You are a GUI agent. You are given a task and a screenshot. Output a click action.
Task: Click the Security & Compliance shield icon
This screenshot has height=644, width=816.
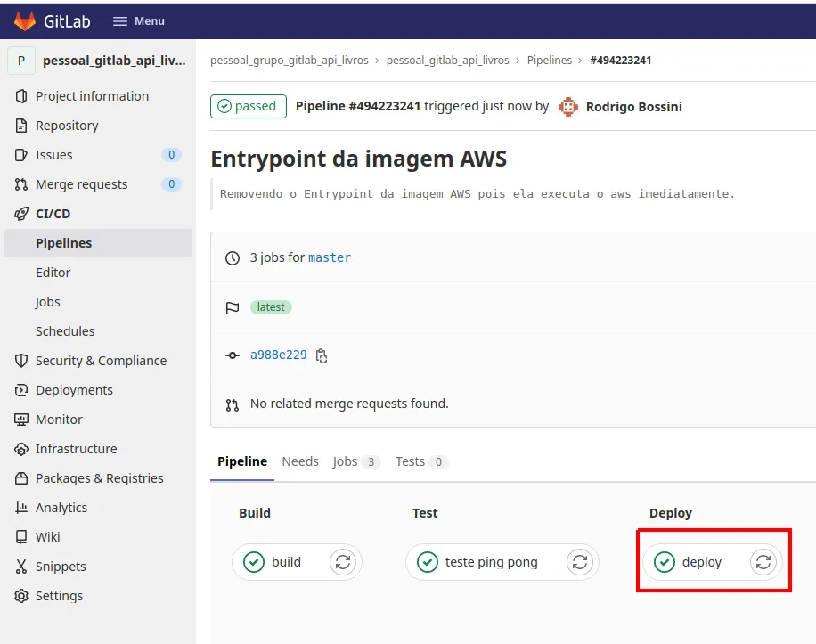(x=21, y=361)
